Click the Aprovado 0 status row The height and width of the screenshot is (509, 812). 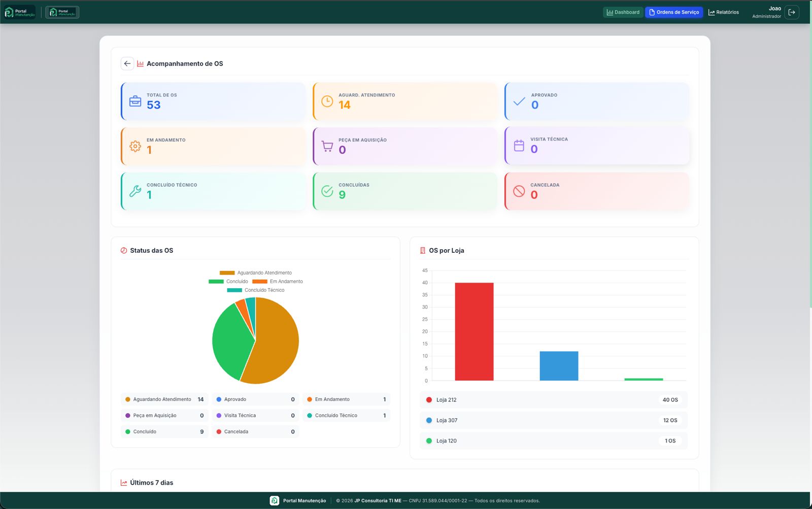[x=256, y=399]
